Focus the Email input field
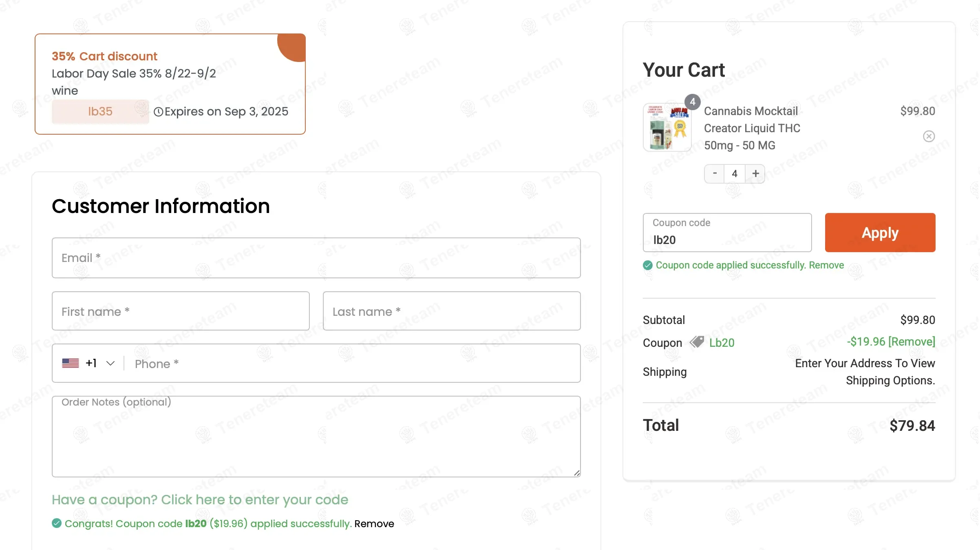The height and width of the screenshot is (550, 980). tap(316, 258)
